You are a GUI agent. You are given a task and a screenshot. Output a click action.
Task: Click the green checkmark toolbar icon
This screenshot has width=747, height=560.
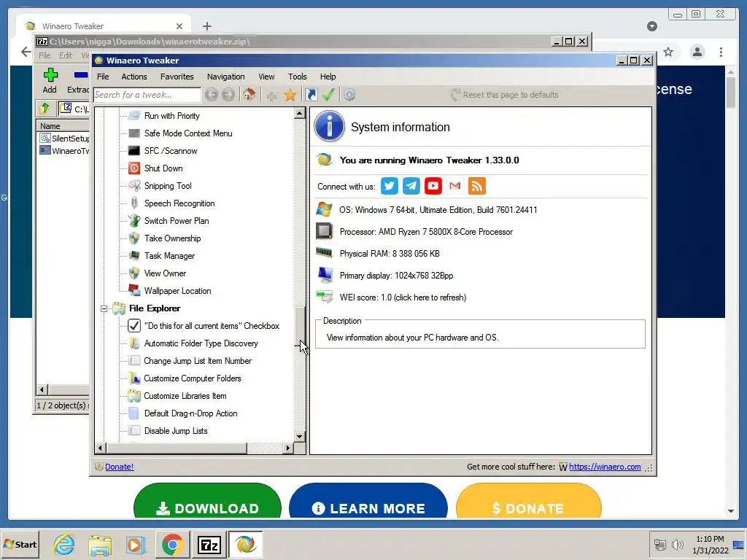pos(328,95)
